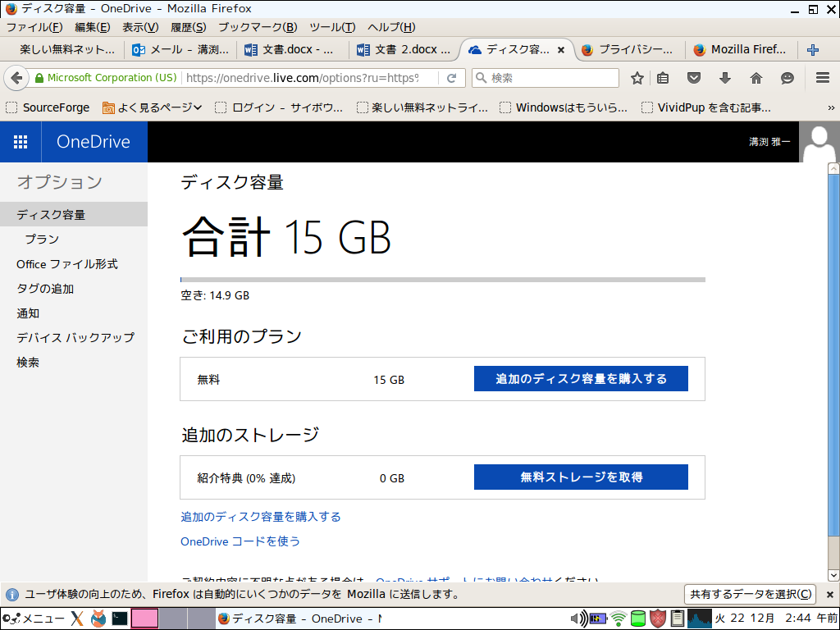Click the green storage tray icon
Image resolution: width=840 pixels, height=630 pixels.
[638, 619]
